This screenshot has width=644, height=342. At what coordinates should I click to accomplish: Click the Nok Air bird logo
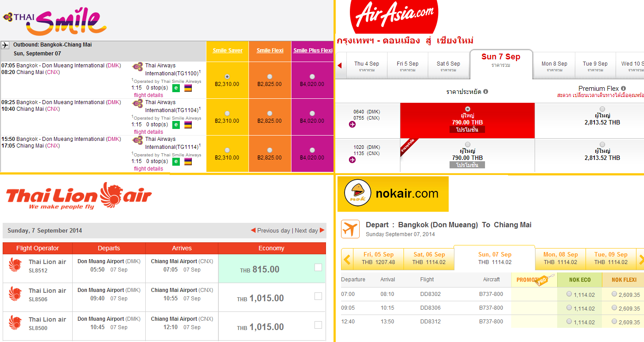[x=358, y=192]
